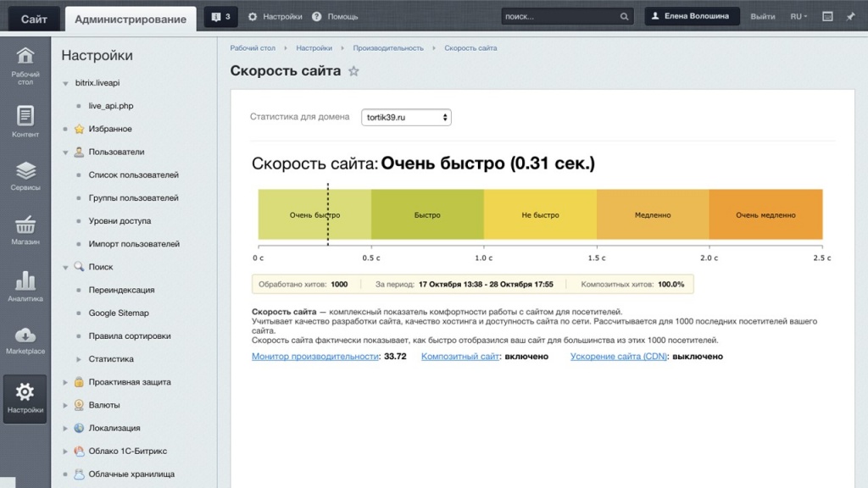The height and width of the screenshot is (488, 868).
Task: Click the 17 Октября 13:38 - 28 Октября 17:55 period
Action: pos(486,285)
